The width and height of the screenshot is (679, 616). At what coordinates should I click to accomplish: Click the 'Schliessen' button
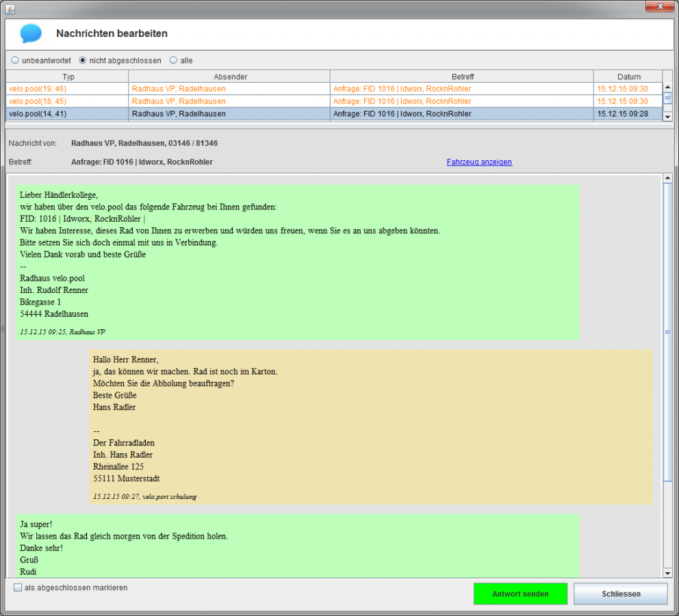point(620,594)
